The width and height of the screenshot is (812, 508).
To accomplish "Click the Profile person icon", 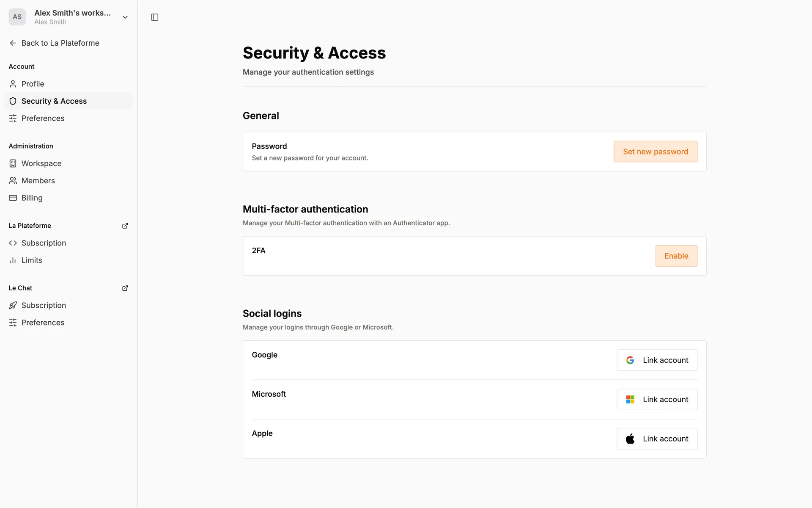I will click(13, 84).
